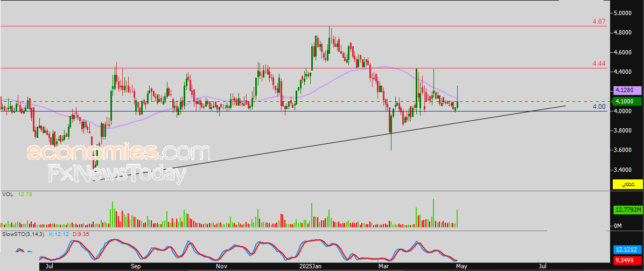Select the 4.00 support level label
644x271 pixels.
pyautogui.click(x=599, y=107)
